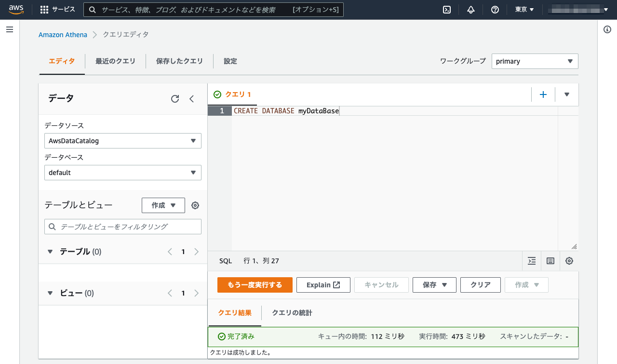This screenshot has width=617, height=364.
Task: Click the SQL language label
Action: coord(226,261)
